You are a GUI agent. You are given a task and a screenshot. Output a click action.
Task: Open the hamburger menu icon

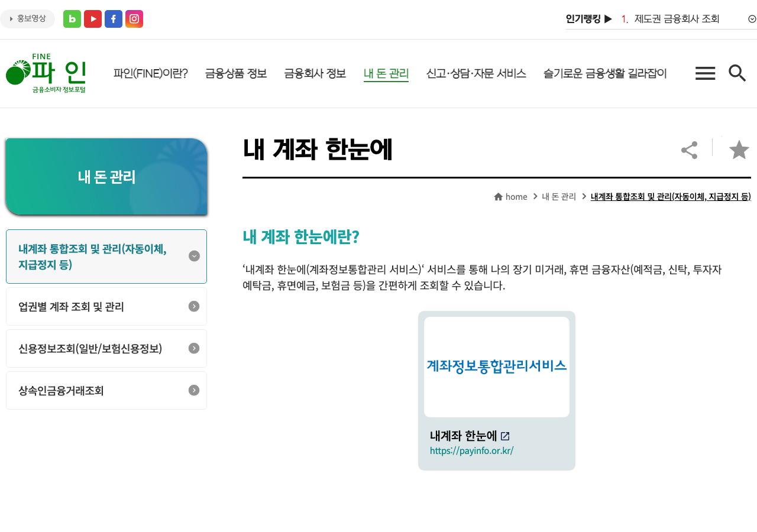[x=705, y=73]
